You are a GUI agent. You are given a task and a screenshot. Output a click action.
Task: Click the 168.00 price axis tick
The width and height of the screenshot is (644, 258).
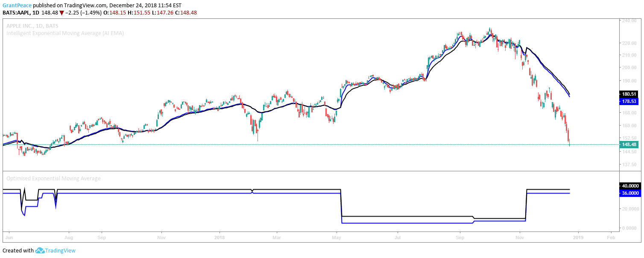coord(630,113)
